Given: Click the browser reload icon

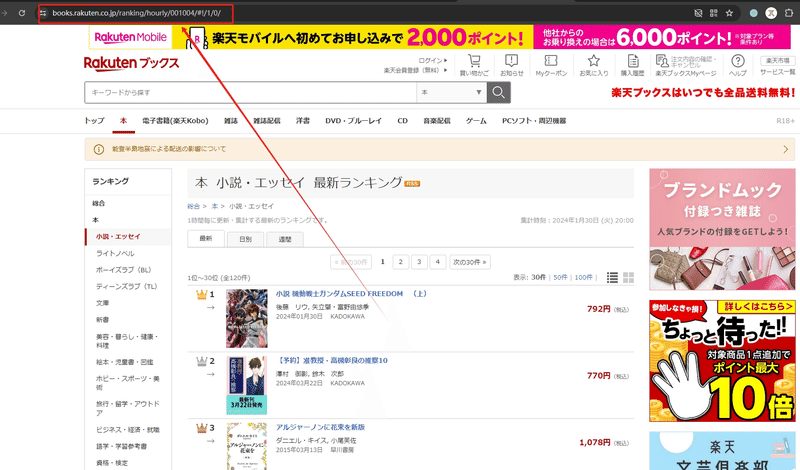Looking at the screenshot, I should coord(22,13).
